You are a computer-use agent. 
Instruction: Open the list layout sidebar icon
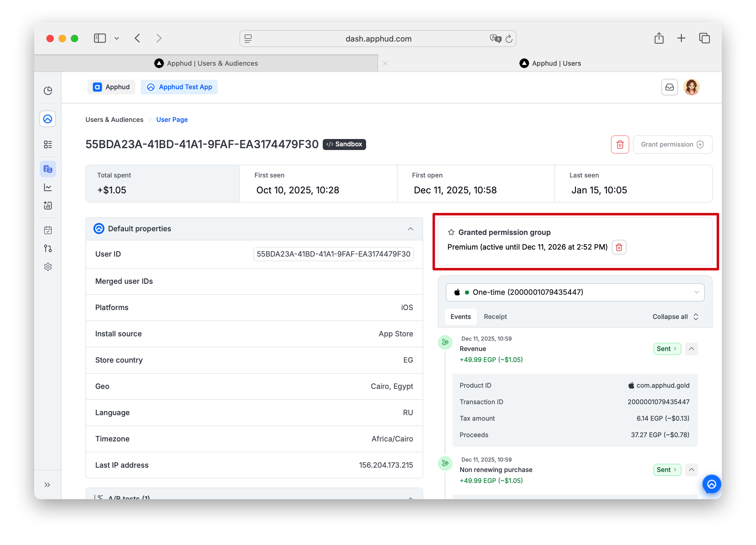(48, 144)
